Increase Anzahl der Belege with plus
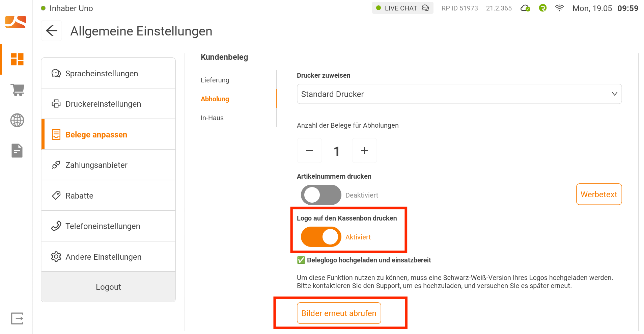Image resolution: width=644 pixels, height=334 pixels. pyautogui.click(x=364, y=151)
